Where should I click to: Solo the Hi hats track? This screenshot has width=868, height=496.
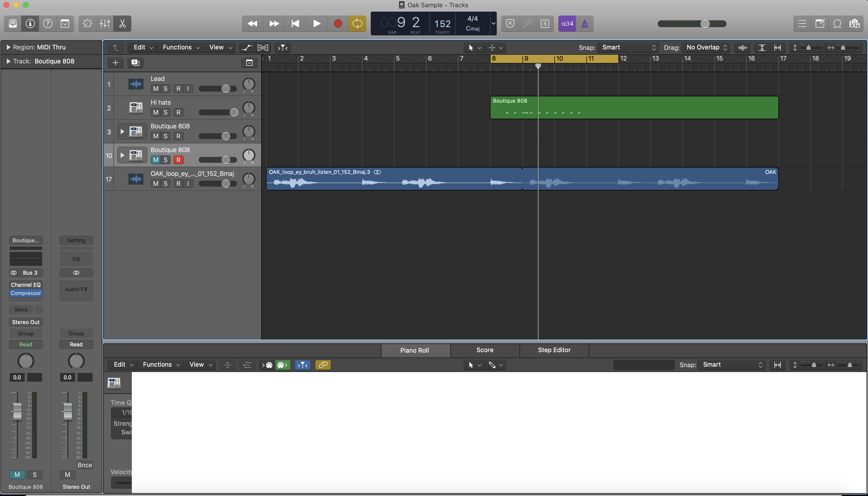[166, 112]
